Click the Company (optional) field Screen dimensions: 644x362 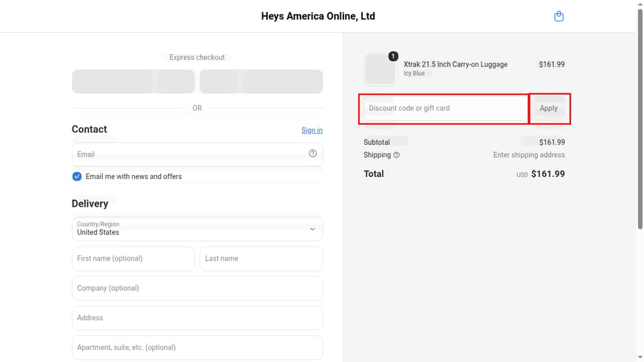[x=197, y=288]
